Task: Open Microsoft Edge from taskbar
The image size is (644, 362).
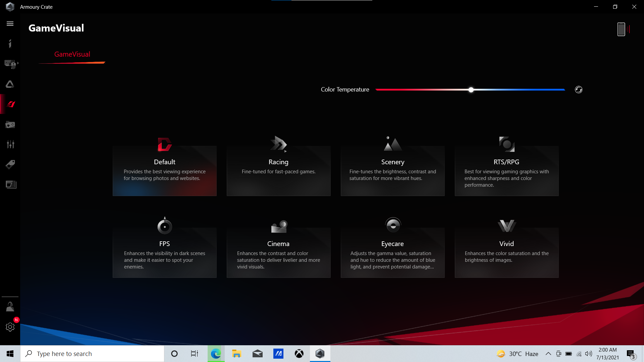Action: click(216, 354)
